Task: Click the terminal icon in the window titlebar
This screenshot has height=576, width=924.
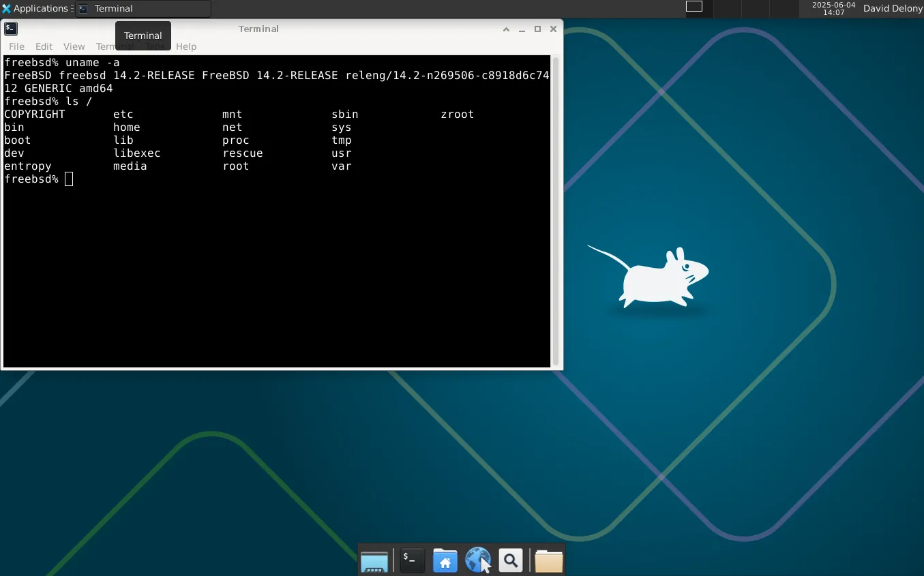Action: (x=10, y=29)
